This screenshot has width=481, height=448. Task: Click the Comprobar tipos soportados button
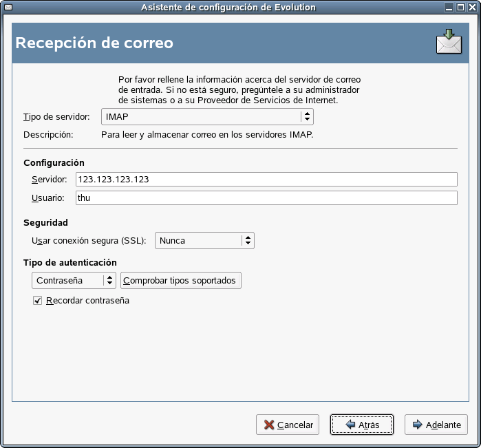[x=181, y=281]
